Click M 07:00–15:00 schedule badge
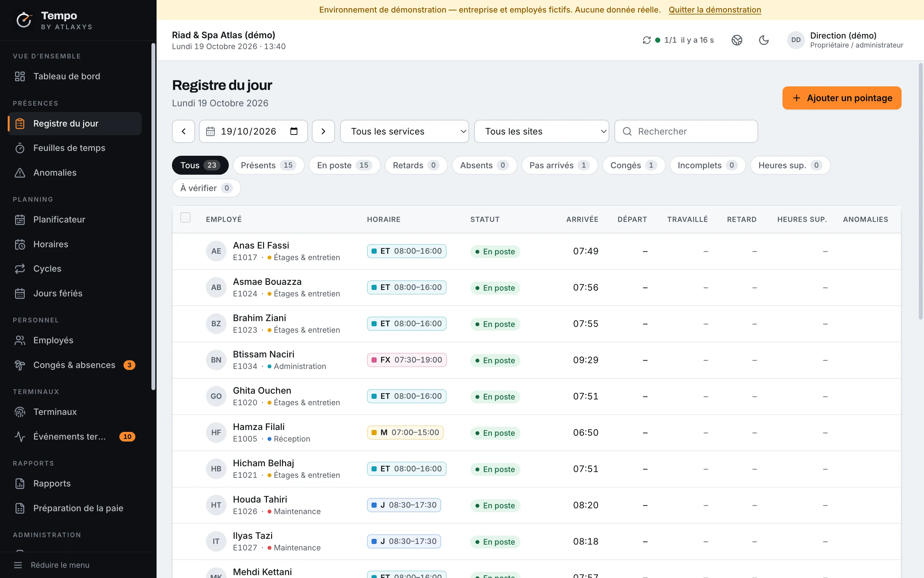924x578 pixels. (x=405, y=432)
